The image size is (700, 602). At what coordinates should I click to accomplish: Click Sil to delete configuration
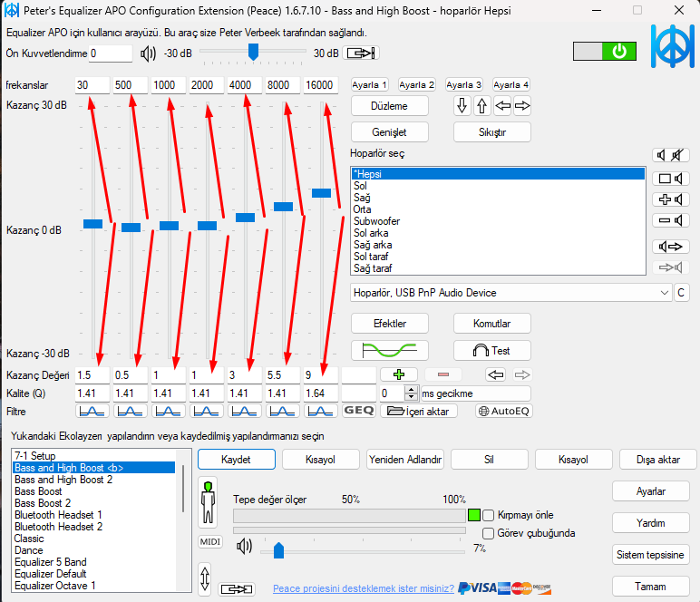pyautogui.click(x=490, y=459)
